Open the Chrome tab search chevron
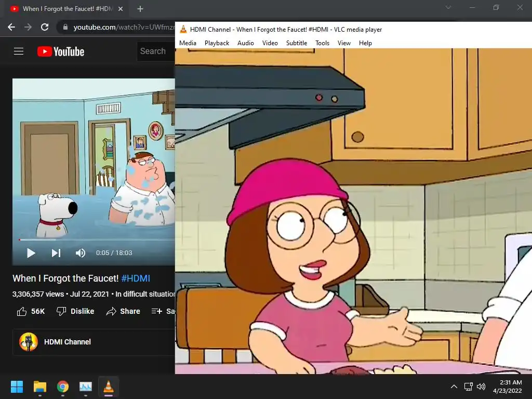Screen dimensions: 532x399 pos(448,7)
